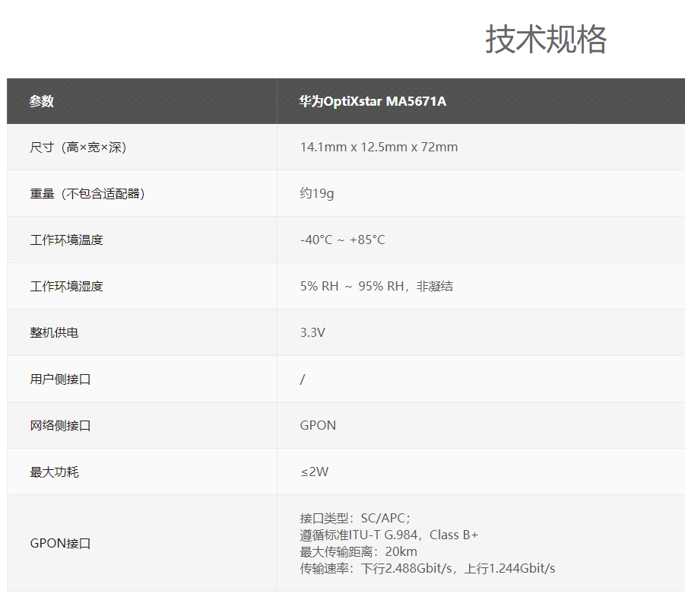
Task: Click the 工作环境温度 label
Action: pos(66,240)
